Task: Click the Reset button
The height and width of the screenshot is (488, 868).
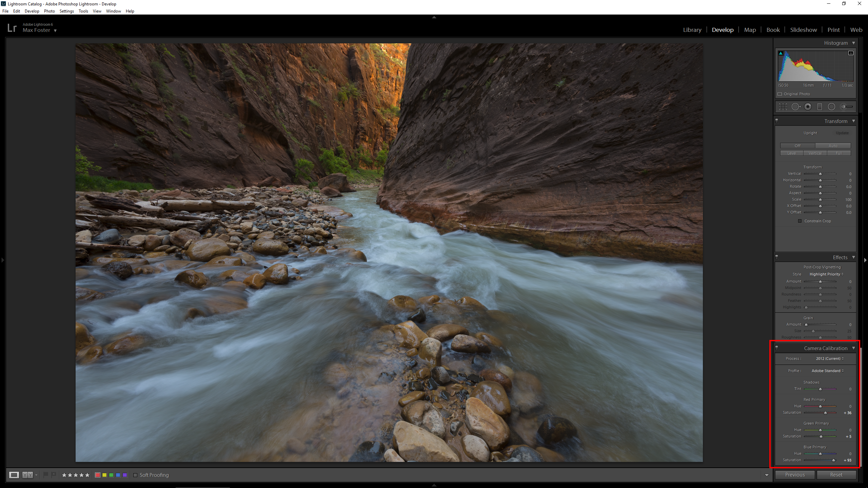Action: click(836, 475)
